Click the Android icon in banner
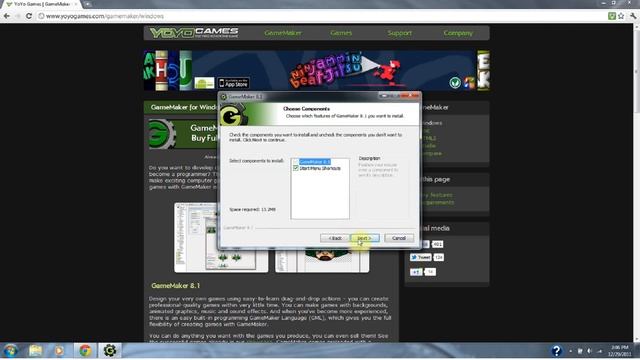This screenshot has width=640, height=360. click(204, 83)
